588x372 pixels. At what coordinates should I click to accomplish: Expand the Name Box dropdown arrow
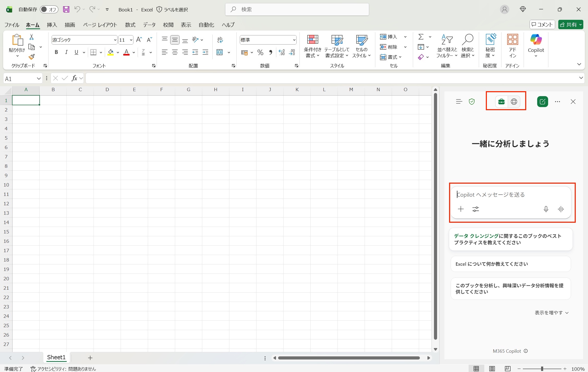click(x=39, y=79)
